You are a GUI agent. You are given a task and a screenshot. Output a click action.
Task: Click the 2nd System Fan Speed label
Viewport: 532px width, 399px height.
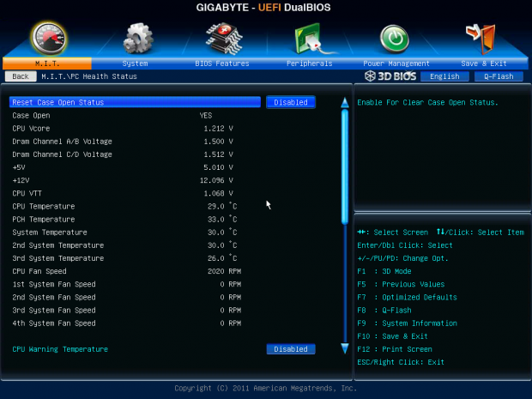pos(54,297)
